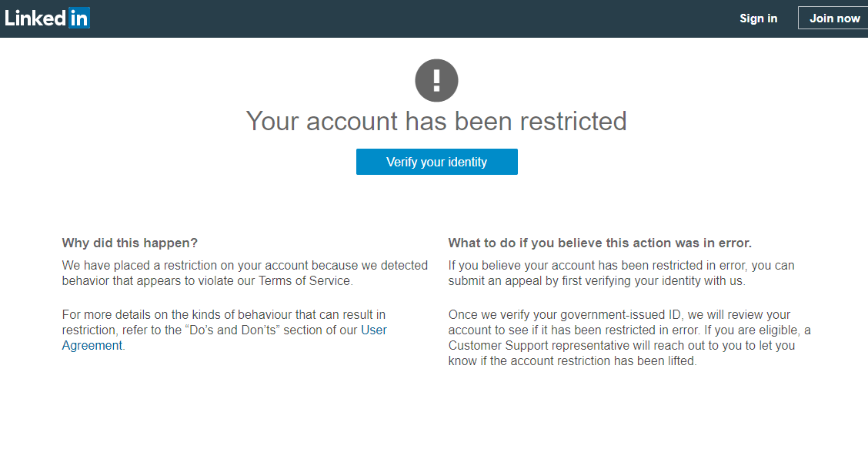This screenshot has height=456, width=868.
Task: Open the Sign in page
Action: pos(758,18)
